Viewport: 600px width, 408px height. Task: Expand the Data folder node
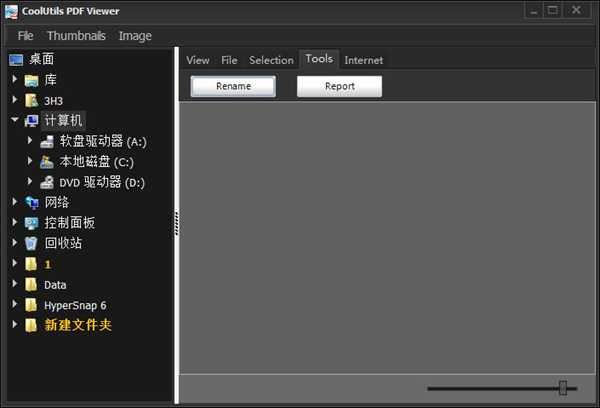(x=15, y=284)
